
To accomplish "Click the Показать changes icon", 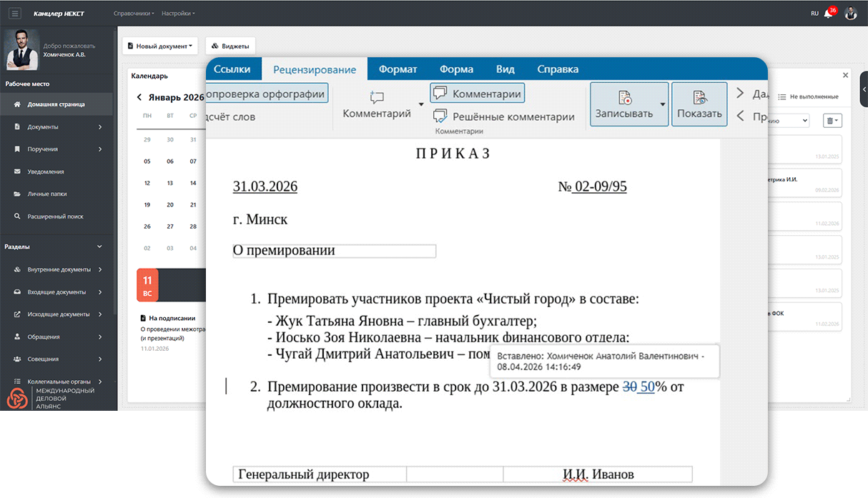I will [699, 98].
